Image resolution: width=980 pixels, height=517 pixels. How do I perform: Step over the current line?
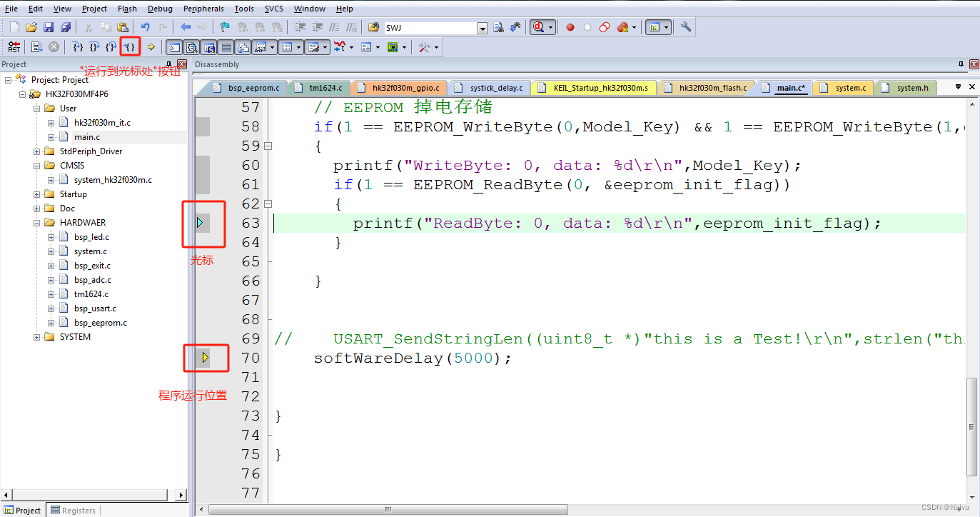[95, 47]
